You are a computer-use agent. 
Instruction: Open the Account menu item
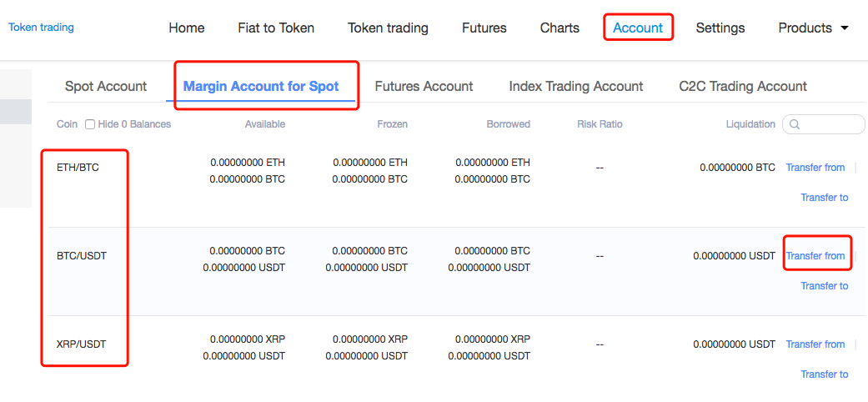click(x=638, y=28)
